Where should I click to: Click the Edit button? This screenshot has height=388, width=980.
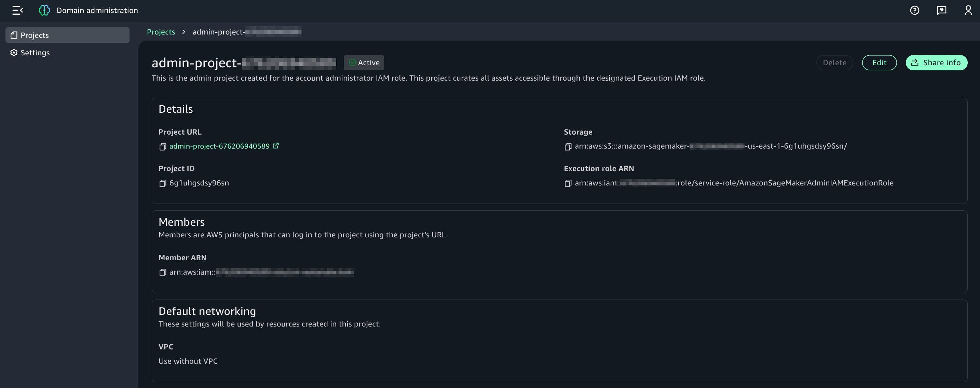pos(879,63)
